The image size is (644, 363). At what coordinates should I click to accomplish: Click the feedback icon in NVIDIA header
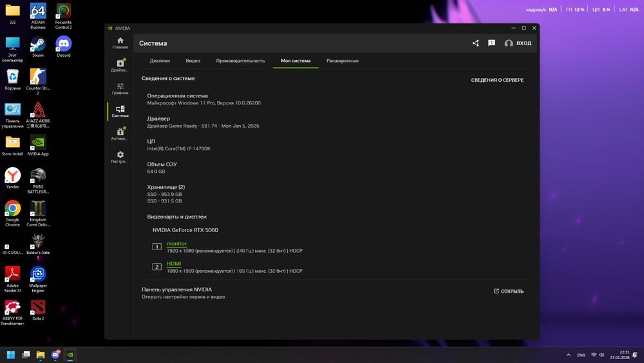491,43
